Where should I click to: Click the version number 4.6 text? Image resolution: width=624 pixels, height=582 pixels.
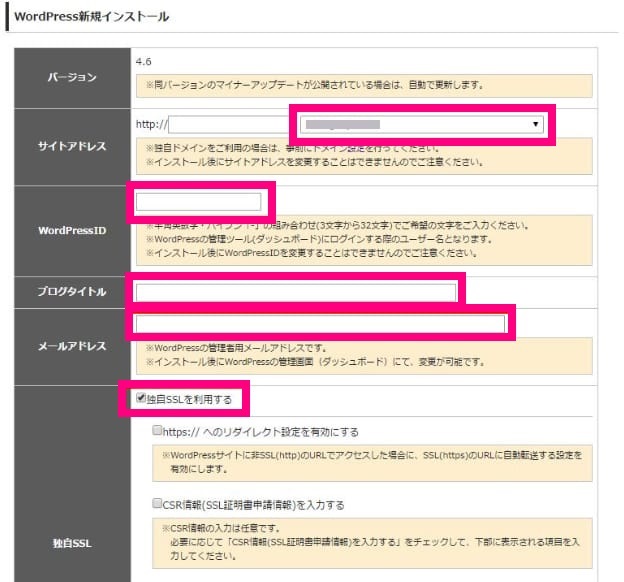coord(143,62)
